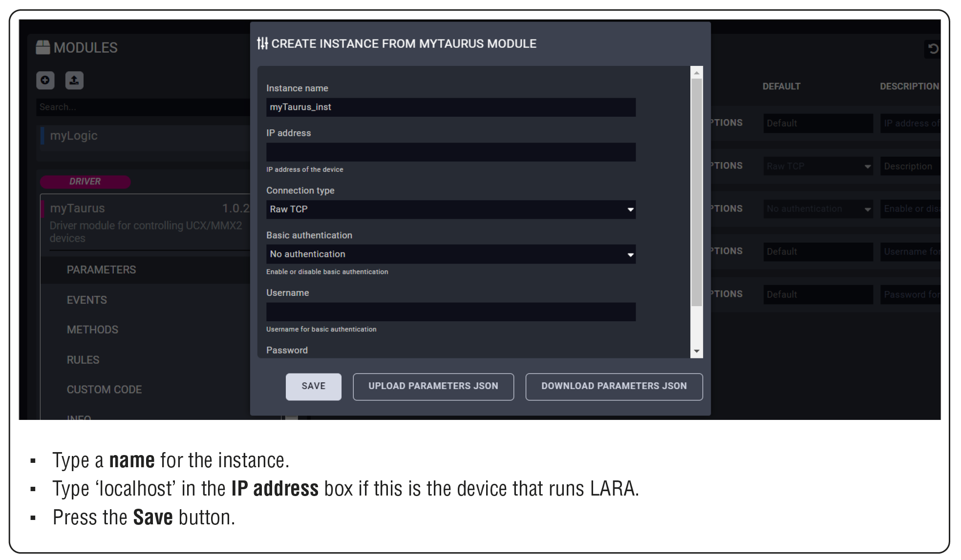
Task: Click DOWNLOAD PARAMETERS JSON button
Action: tap(614, 386)
